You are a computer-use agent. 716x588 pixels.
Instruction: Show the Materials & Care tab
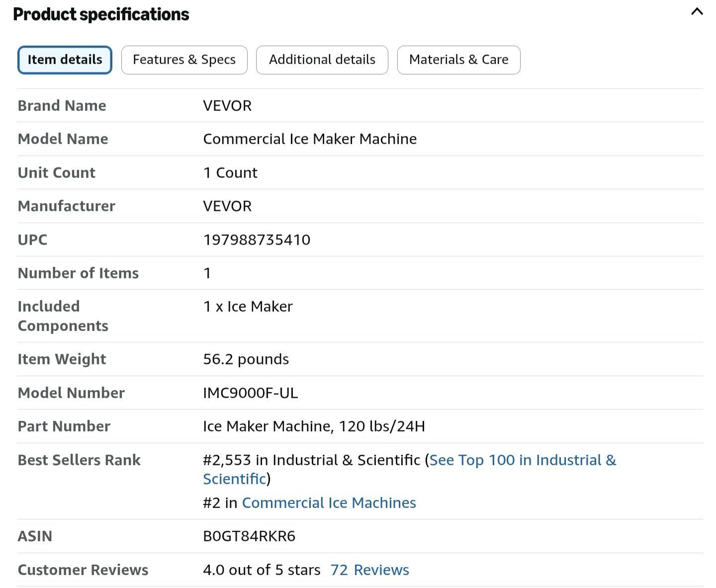pyautogui.click(x=458, y=60)
